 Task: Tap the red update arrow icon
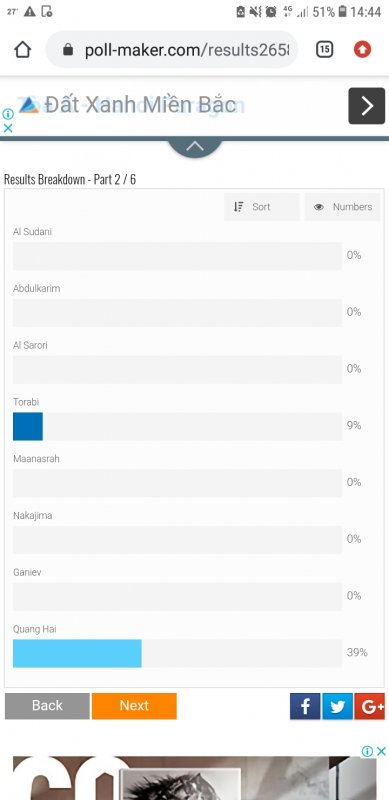pos(362,49)
